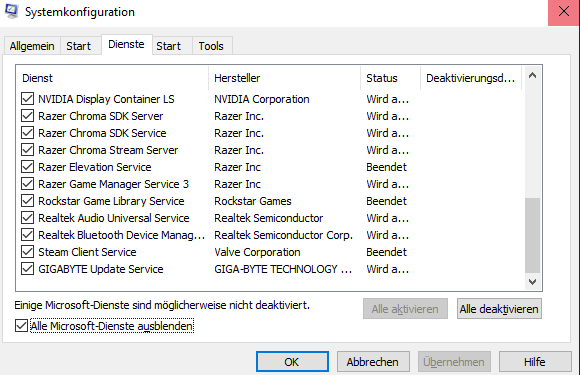
Task: Select the Dienste tab
Action: point(126,44)
